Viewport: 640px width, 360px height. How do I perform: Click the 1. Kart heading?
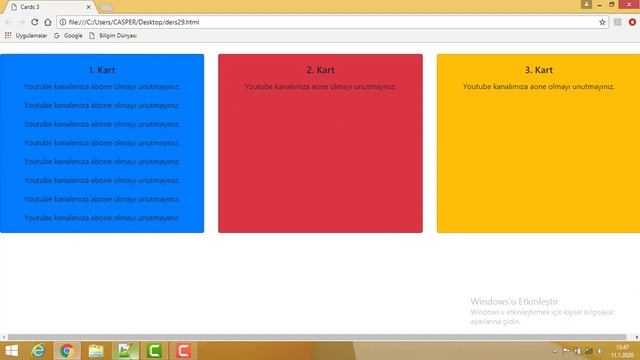(102, 70)
